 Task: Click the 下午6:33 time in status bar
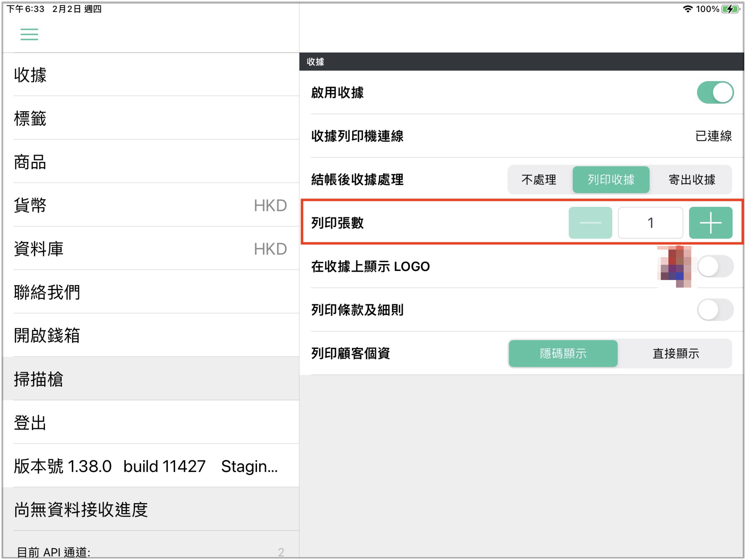(26, 9)
